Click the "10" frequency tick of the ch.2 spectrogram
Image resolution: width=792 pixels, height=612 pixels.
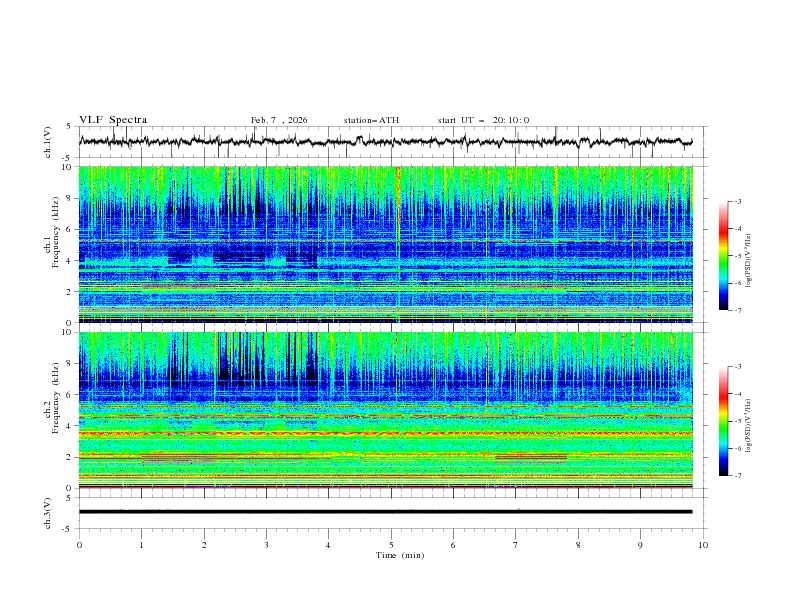coord(68,332)
